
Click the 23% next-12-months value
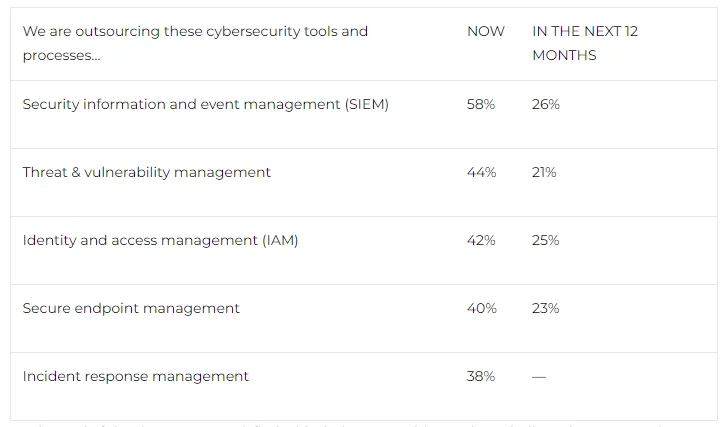(546, 308)
